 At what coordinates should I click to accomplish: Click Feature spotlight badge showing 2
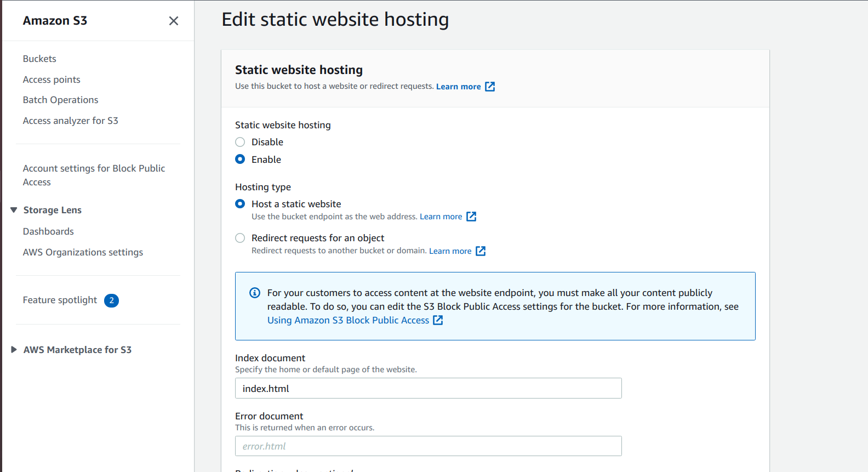(112, 300)
